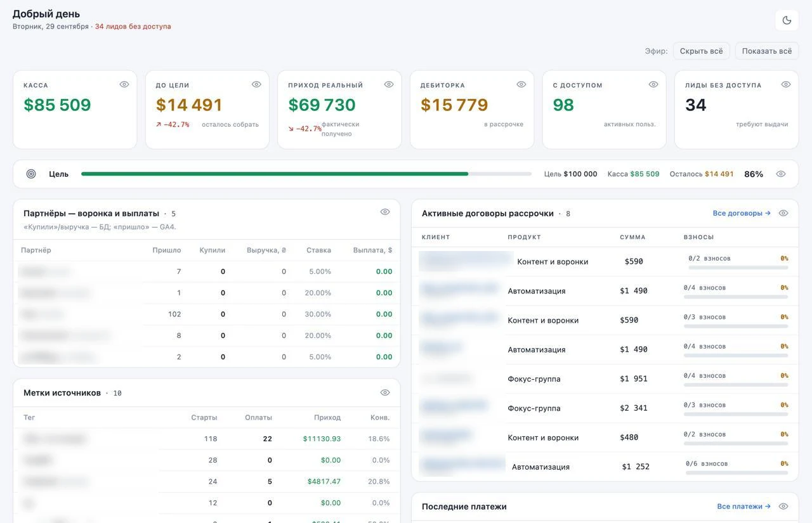Screen dimensions: 812x523
Task: Click the Старты column header
Action: 204,417
